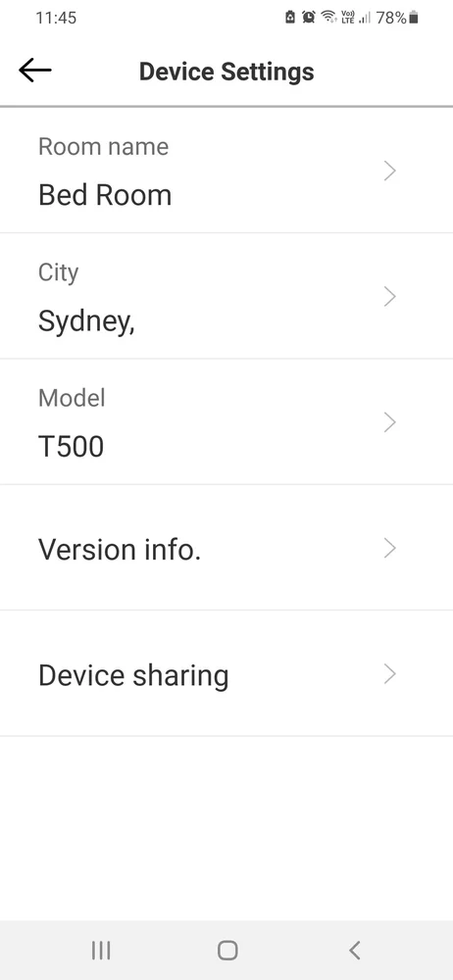Expand Room name chevron

pyautogui.click(x=390, y=171)
